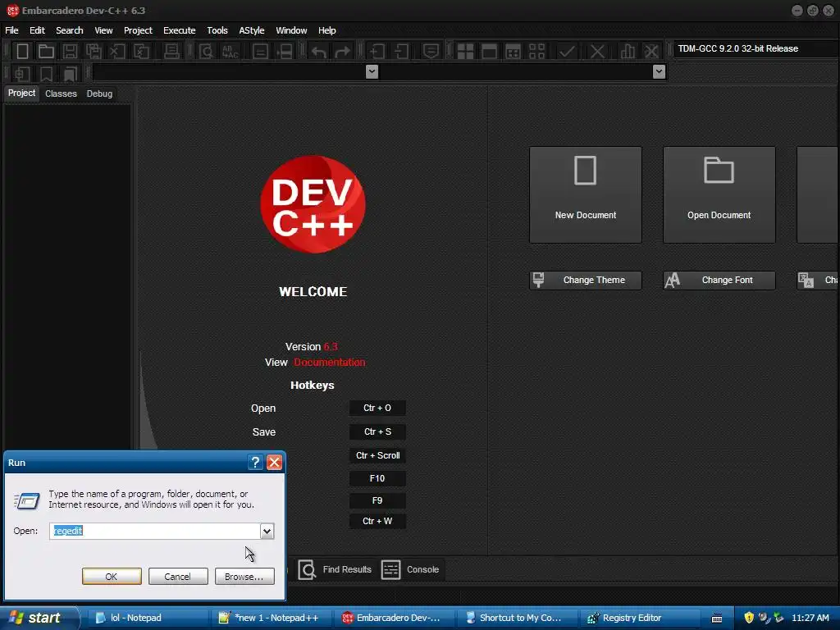Open the View menu

pos(103,30)
